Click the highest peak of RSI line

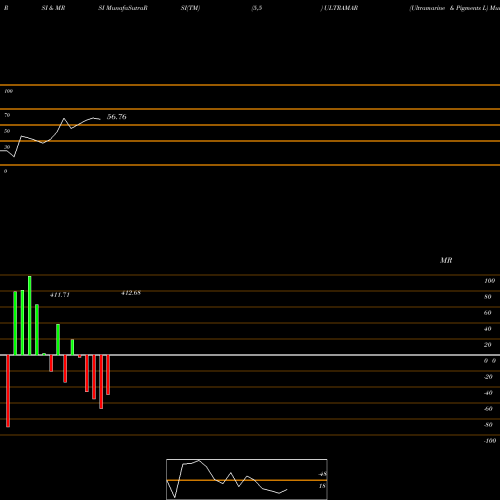point(64,118)
